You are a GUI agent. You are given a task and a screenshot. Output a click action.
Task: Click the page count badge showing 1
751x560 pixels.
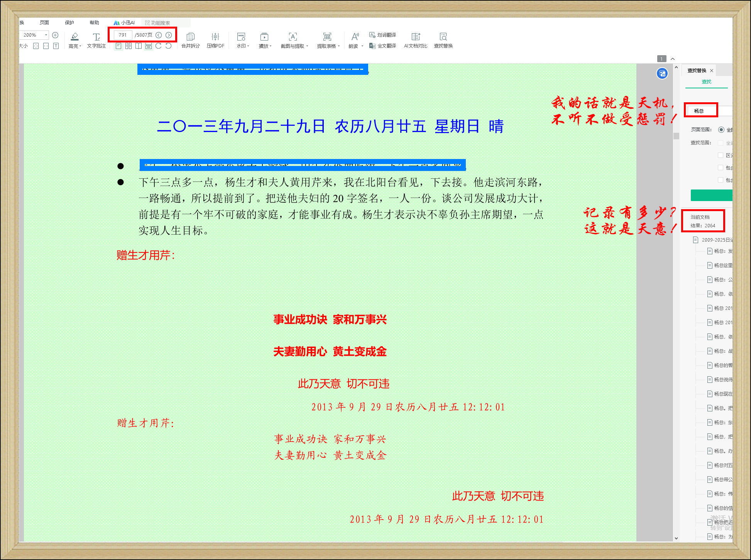(661, 59)
